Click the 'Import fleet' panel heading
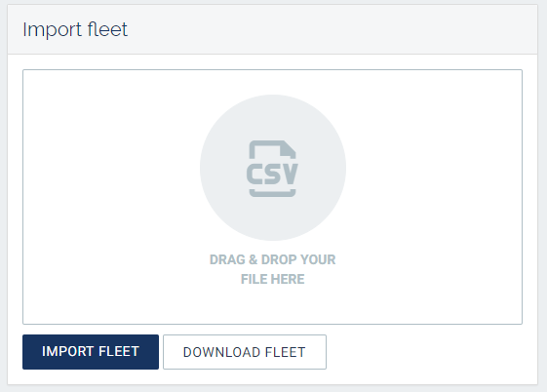547x392 pixels. pos(75,29)
